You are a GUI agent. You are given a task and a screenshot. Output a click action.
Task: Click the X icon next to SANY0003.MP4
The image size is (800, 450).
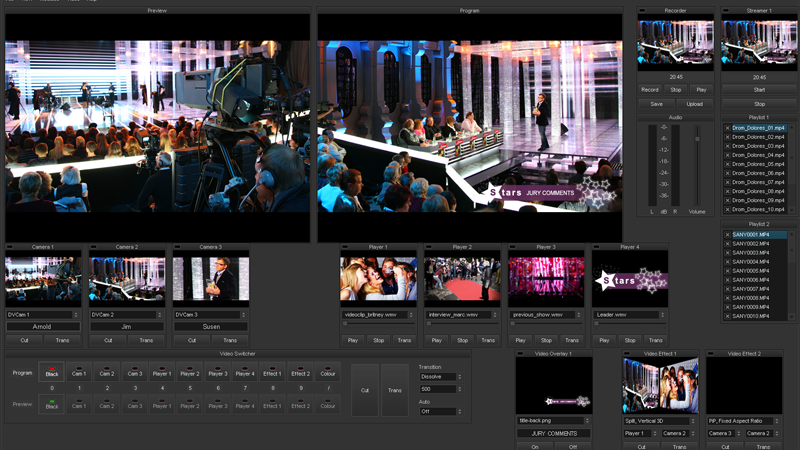728,253
